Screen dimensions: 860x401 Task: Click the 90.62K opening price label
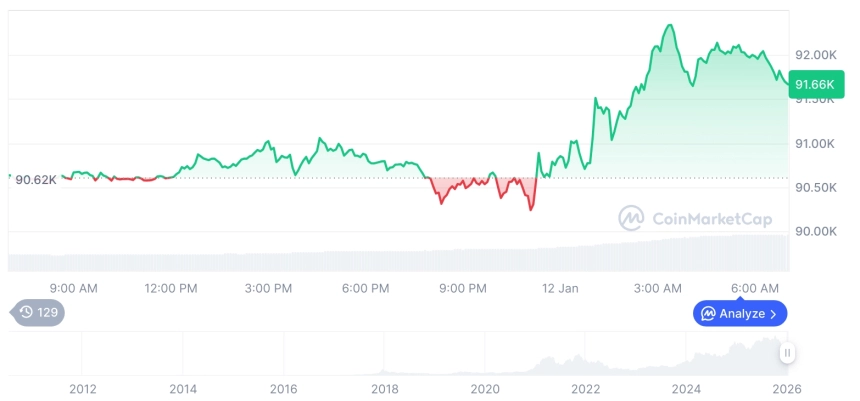click(36, 179)
